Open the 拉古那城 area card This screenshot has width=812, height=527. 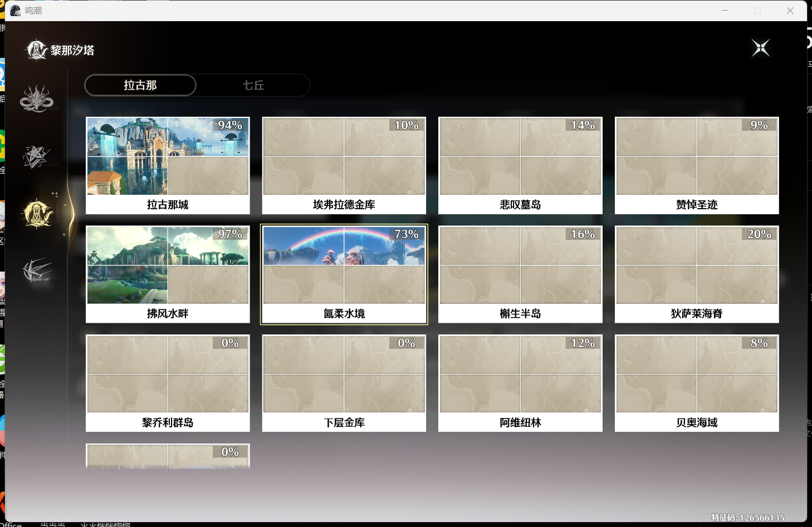(x=168, y=165)
